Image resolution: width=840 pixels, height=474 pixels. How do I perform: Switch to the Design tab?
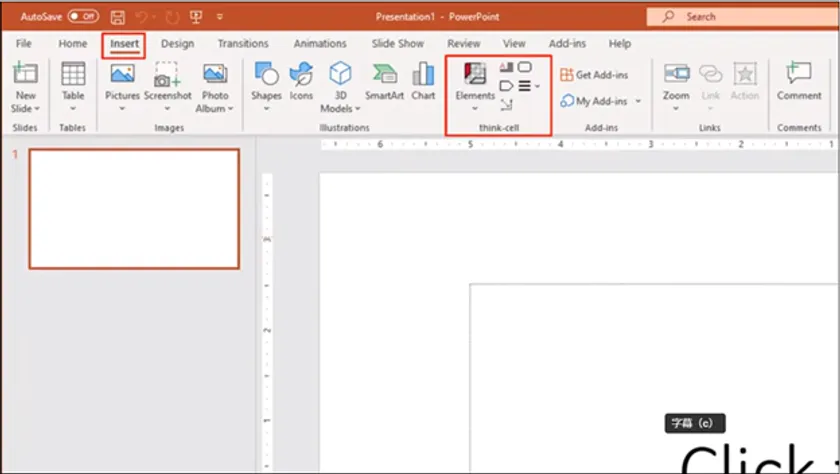[x=177, y=44]
